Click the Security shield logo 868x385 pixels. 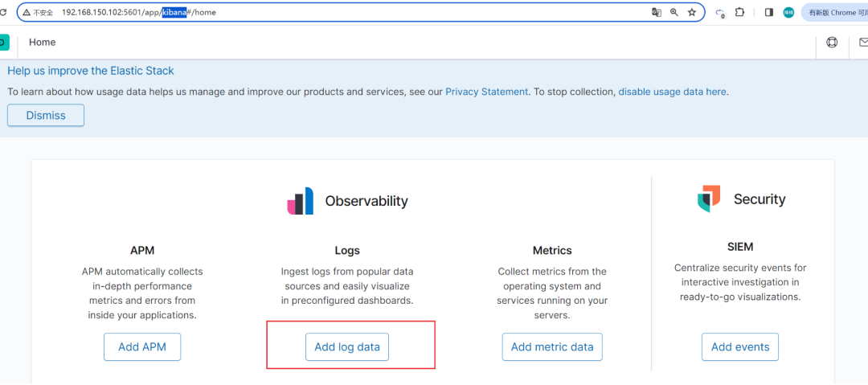[x=709, y=199]
